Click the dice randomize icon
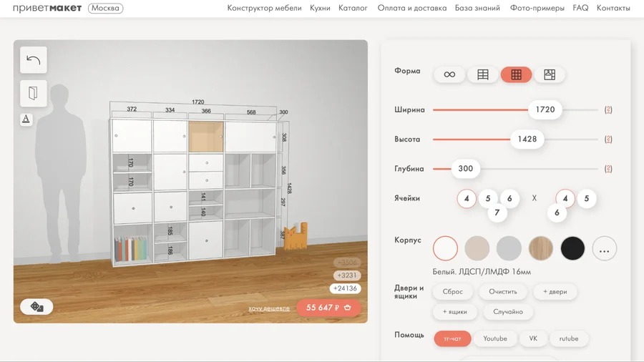644x362 pixels. (x=36, y=307)
